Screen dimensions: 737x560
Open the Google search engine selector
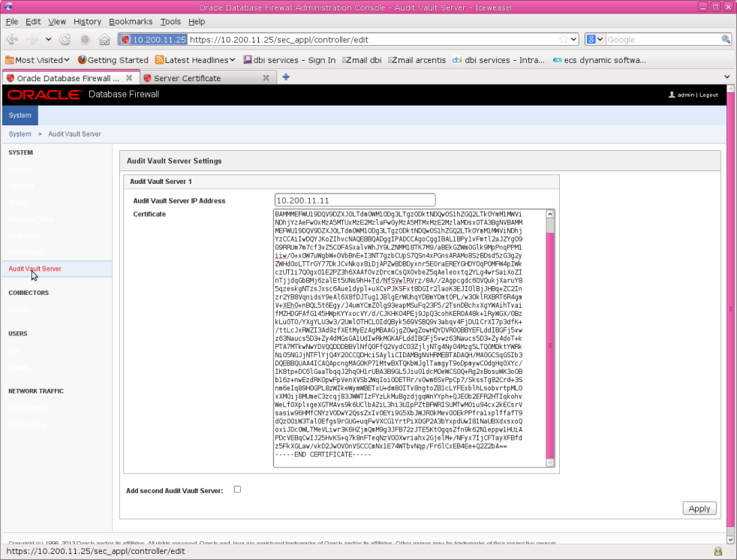click(595, 40)
